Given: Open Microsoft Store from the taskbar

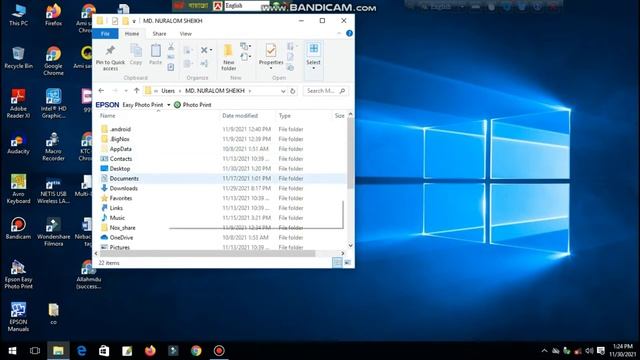Looking at the screenshot, I should coord(104,351).
